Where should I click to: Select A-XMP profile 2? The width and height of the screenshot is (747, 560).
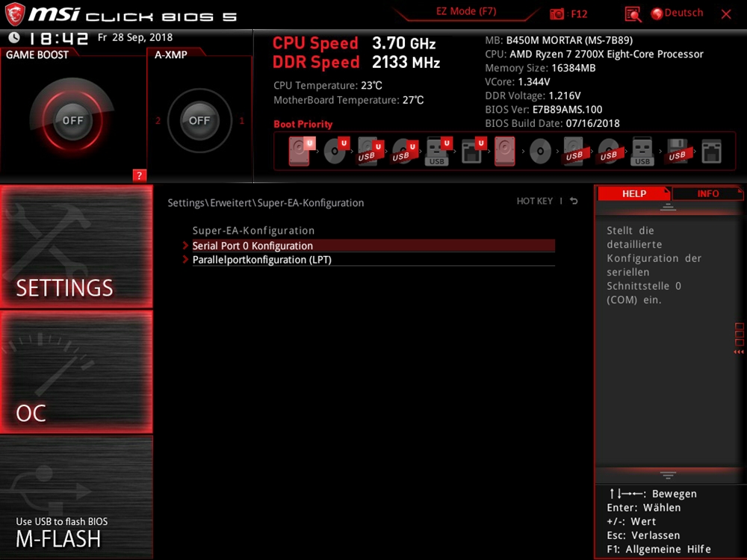click(158, 121)
